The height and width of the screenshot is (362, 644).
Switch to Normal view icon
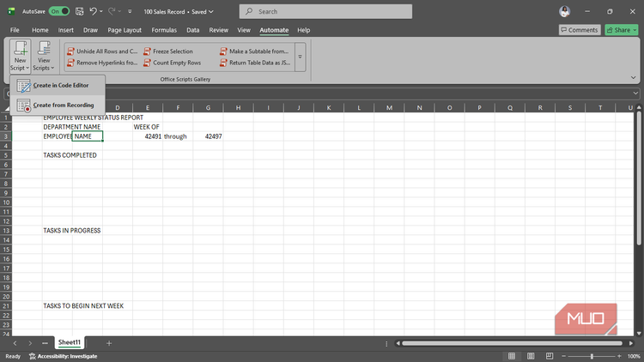click(x=512, y=356)
